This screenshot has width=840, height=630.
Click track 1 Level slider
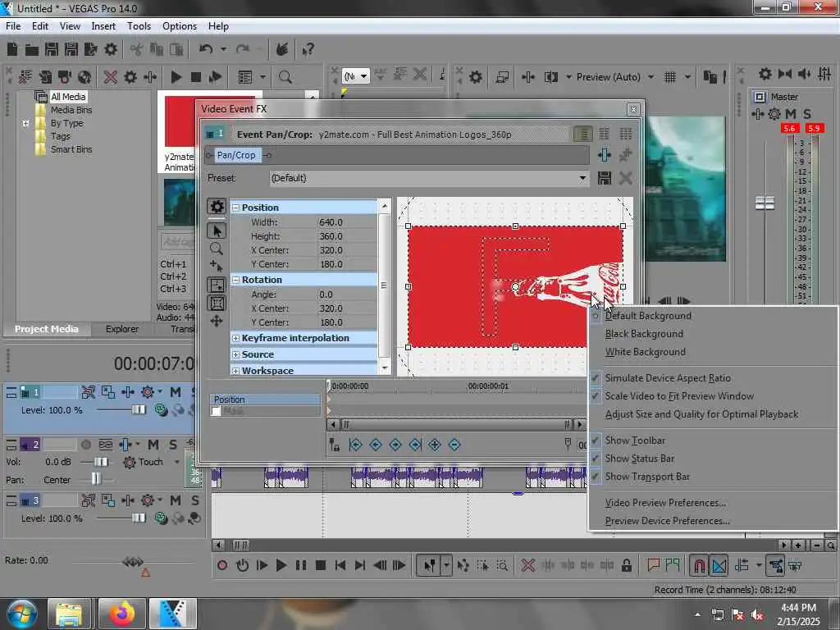coord(138,410)
